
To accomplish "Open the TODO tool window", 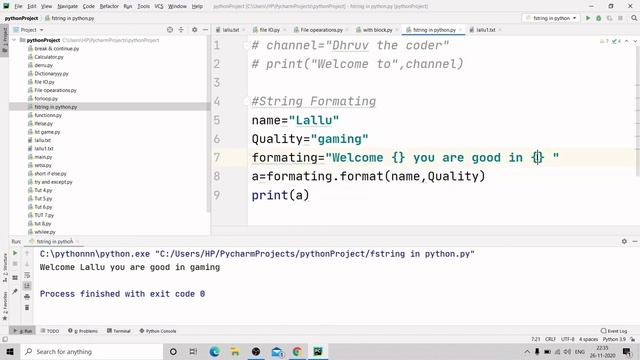I will point(50,331).
